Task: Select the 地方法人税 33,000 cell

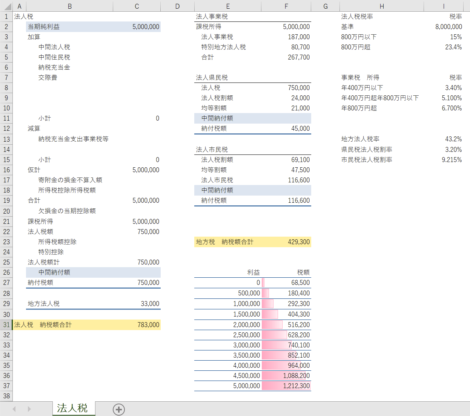Action: pyautogui.click(x=137, y=304)
